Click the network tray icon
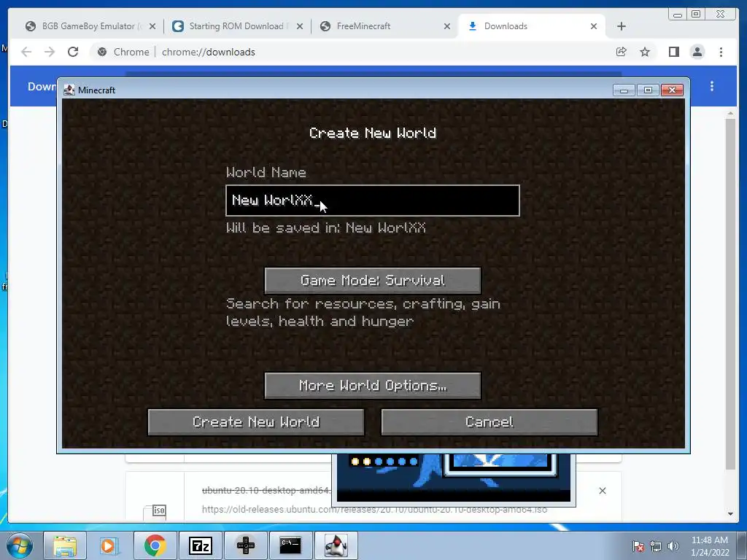Viewport: 747px width, 560px height. pyautogui.click(x=656, y=546)
